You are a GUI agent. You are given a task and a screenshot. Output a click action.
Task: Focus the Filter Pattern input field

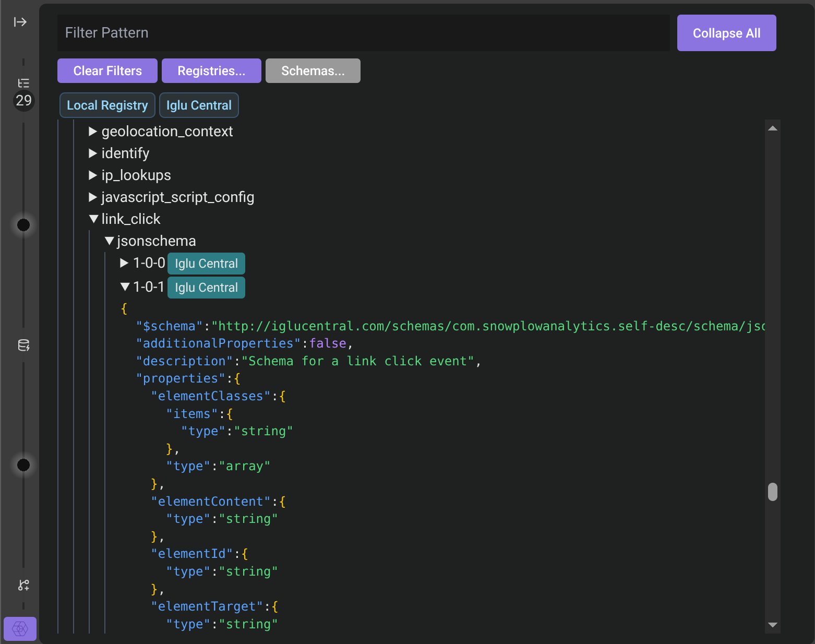tap(363, 33)
